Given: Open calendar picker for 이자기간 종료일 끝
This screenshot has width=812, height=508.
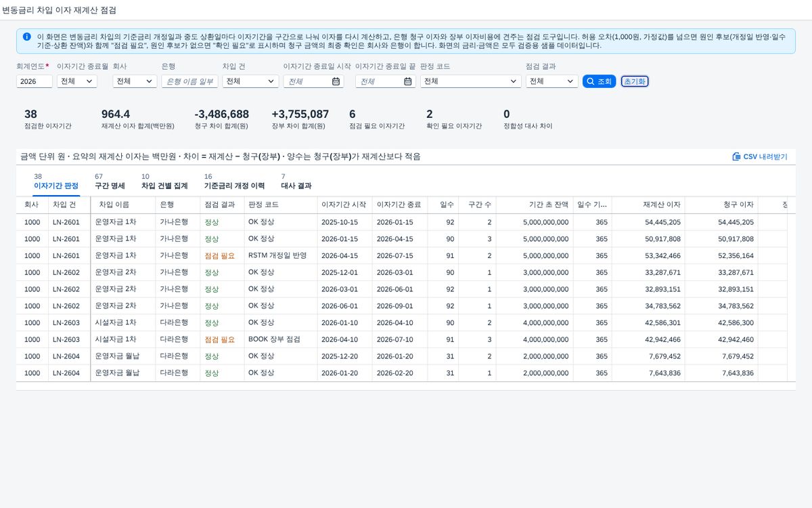Looking at the screenshot, I should click(408, 81).
